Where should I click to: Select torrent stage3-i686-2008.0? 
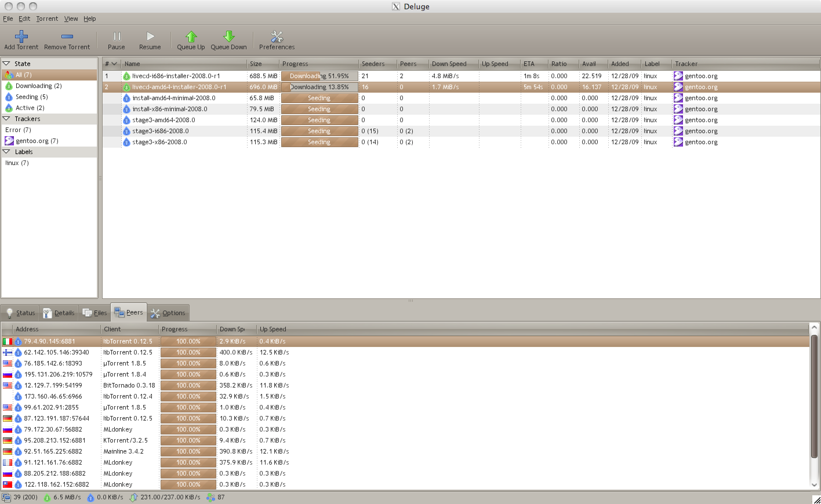pos(461,131)
